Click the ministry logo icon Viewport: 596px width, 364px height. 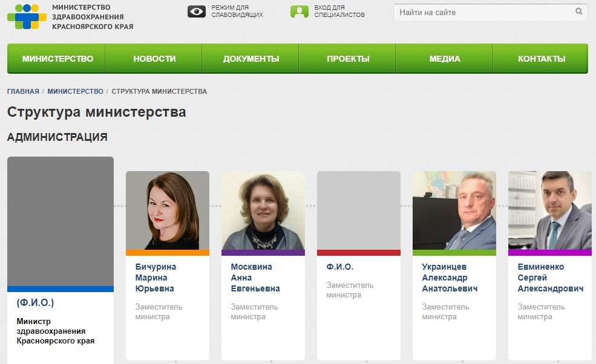pos(27,16)
